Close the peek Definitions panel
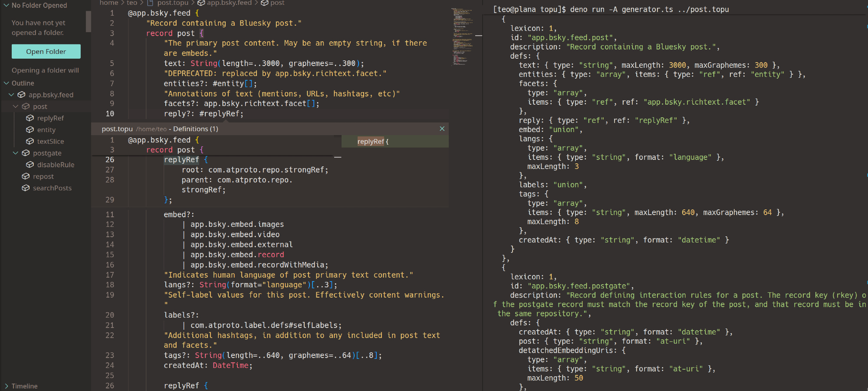The image size is (868, 391). tap(442, 129)
